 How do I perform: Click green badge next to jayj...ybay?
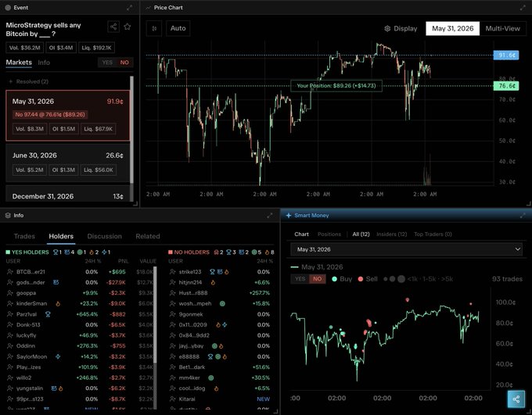214,346
